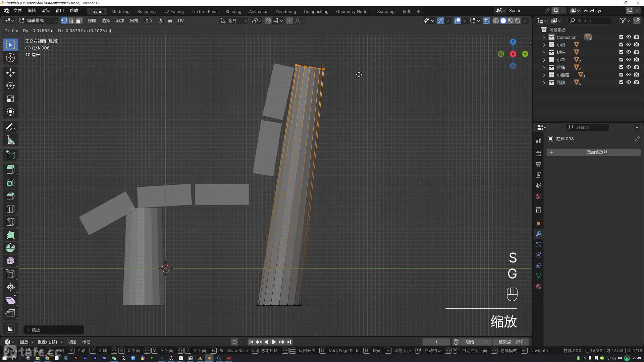Viewport: 644px width, 362px height.
Task: Pin the 柱体.008 properties panel
Action: click(637, 139)
